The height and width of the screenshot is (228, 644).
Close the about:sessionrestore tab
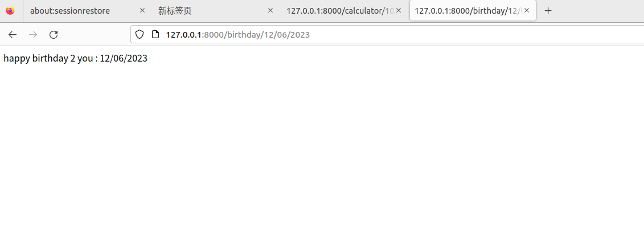[x=142, y=11]
